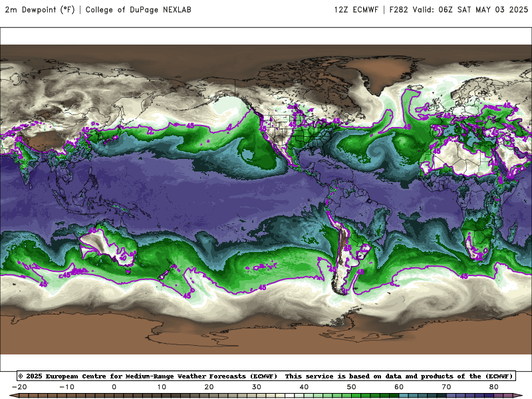
Task: Click the '12Z ECMWF' model run text
Action: click(x=356, y=10)
